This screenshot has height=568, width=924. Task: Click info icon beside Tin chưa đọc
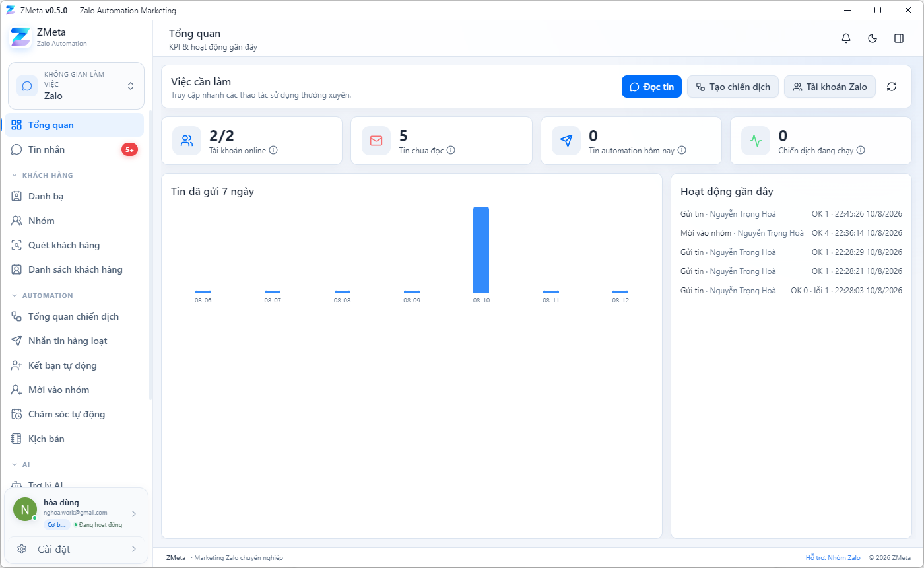451,151
